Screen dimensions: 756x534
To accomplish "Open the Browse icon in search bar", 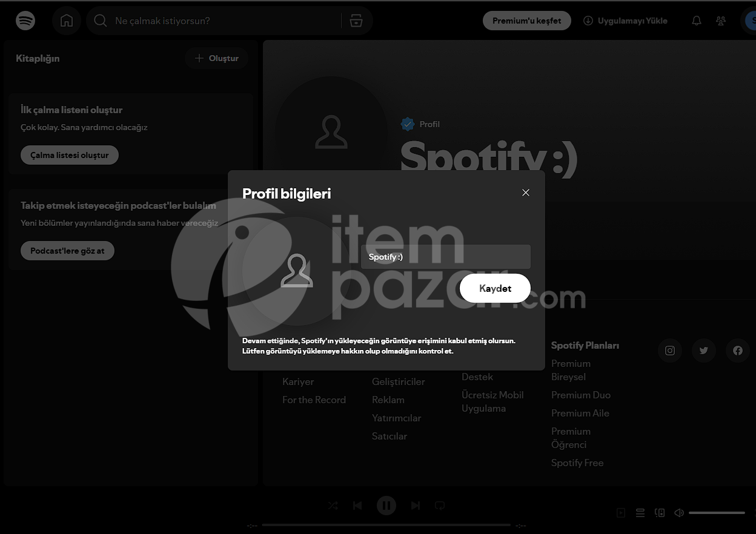I will tap(356, 21).
